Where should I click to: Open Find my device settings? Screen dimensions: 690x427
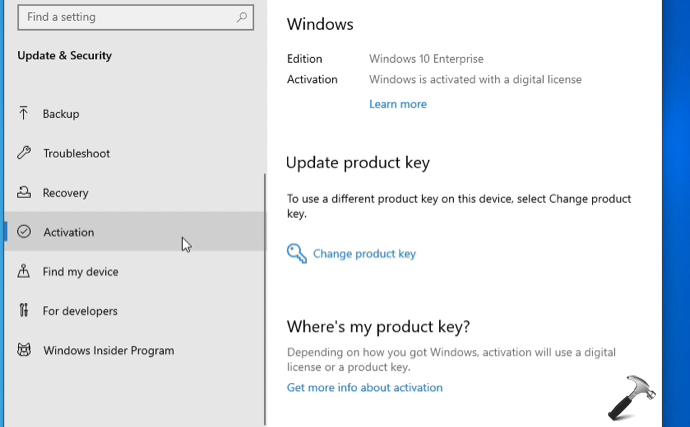[135, 271]
